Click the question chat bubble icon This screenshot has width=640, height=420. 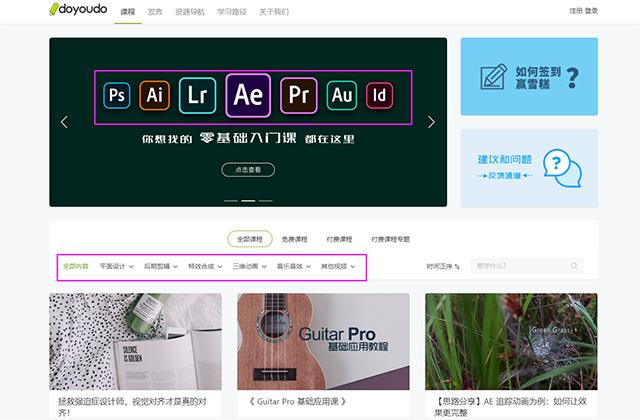[x=562, y=168]
